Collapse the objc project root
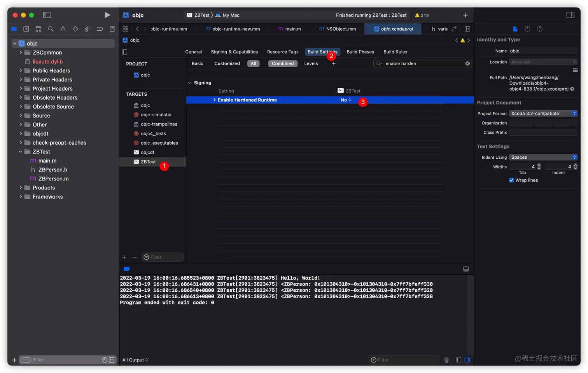588x373 pixels. click(15, 44)
